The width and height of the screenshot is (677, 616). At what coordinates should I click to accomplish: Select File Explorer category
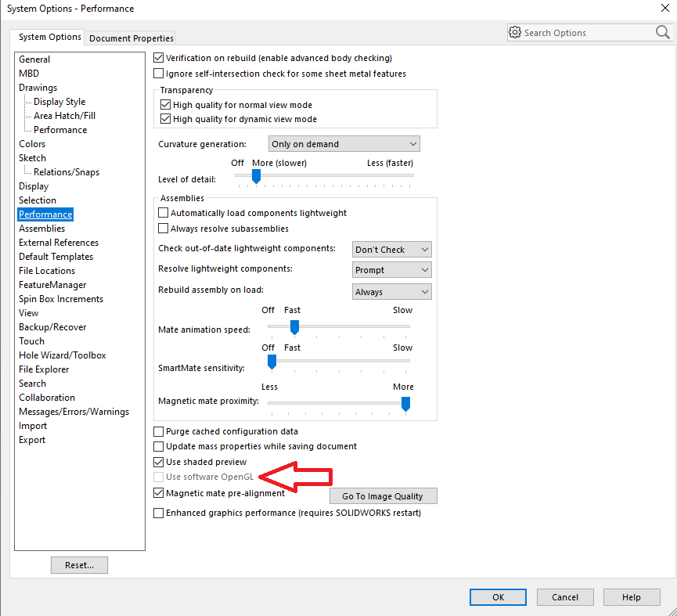(44, 369)
